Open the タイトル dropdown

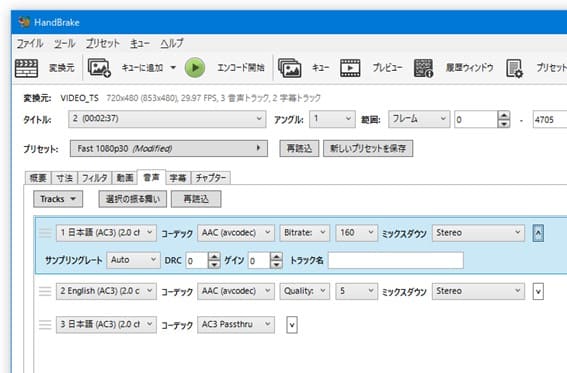click(x=167, y=119)
